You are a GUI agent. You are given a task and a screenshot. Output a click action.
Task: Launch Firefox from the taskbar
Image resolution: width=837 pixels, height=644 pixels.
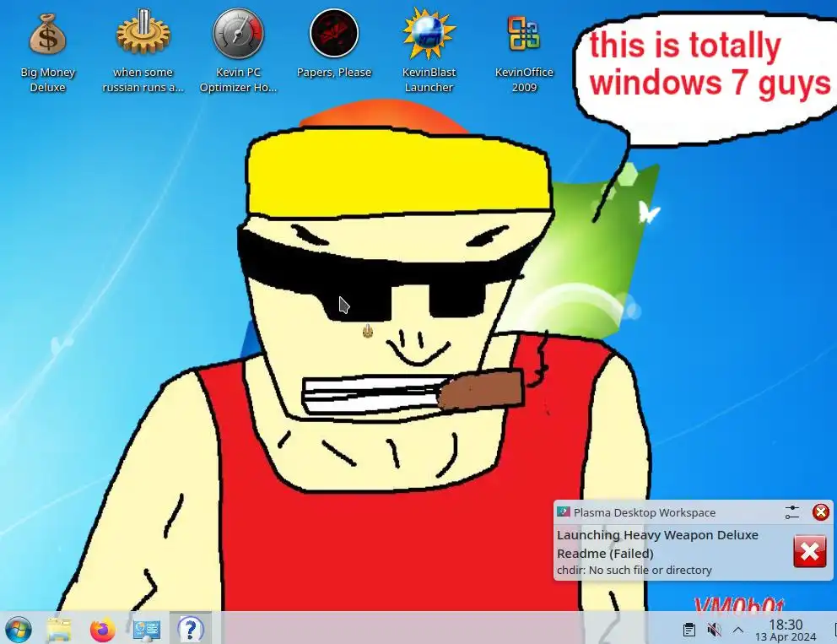point(102,629)
